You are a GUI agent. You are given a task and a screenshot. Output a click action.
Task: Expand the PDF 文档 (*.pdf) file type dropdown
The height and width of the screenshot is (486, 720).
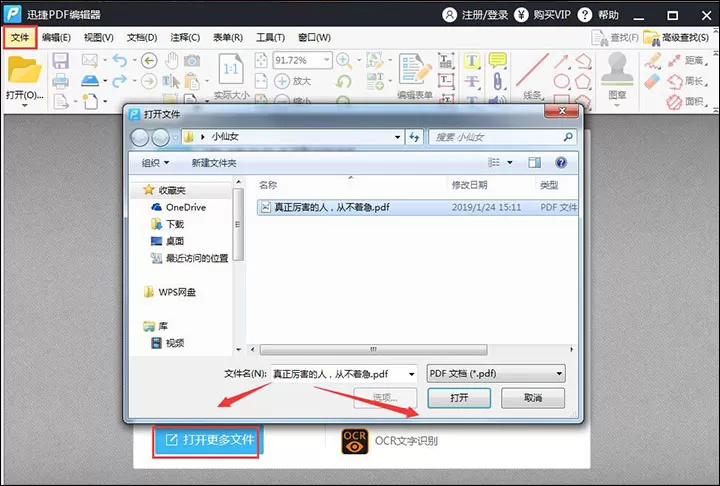(560, 373)
